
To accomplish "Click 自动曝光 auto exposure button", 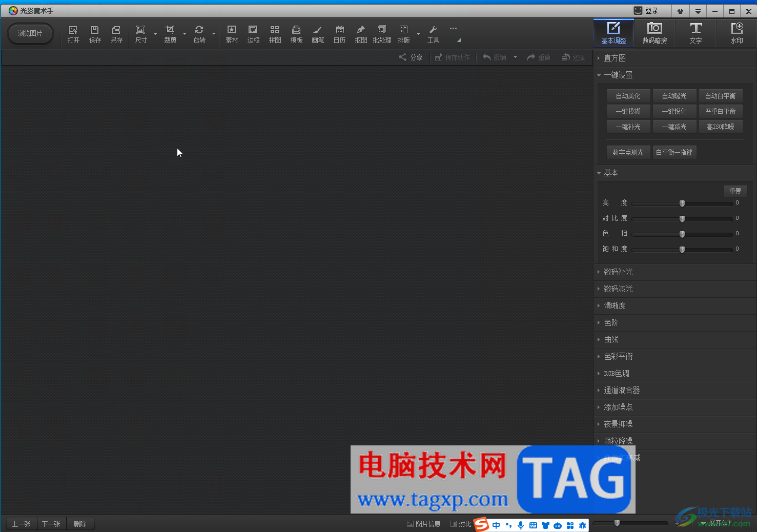I will coord(674,96).
